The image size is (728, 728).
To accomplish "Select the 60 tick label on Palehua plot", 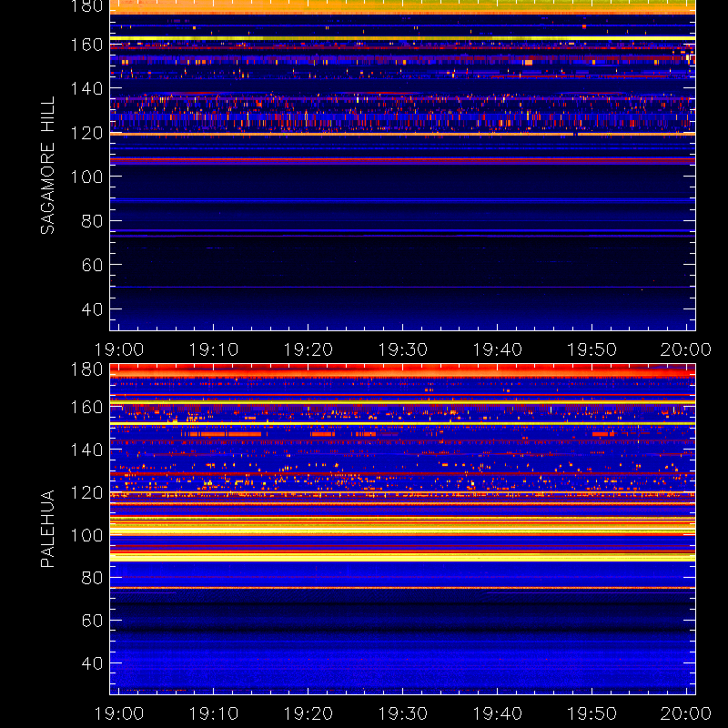I will coord(92,621).
